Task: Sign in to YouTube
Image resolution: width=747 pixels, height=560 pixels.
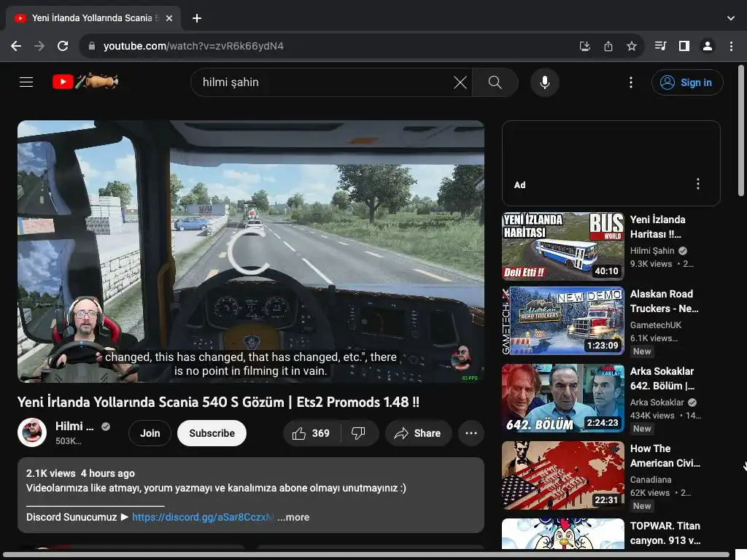Action: coord(687,82)
